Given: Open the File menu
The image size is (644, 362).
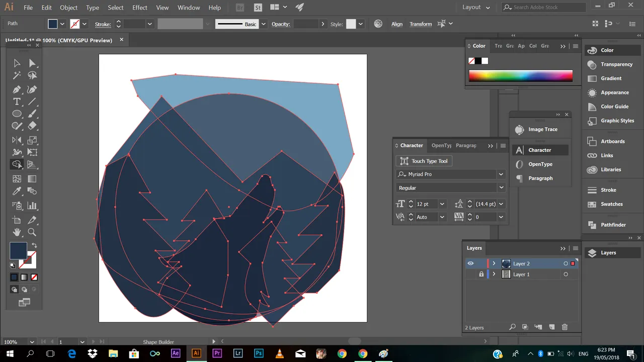Looking at the screenshot, I should pyautogui.click(x=28, y=8).
